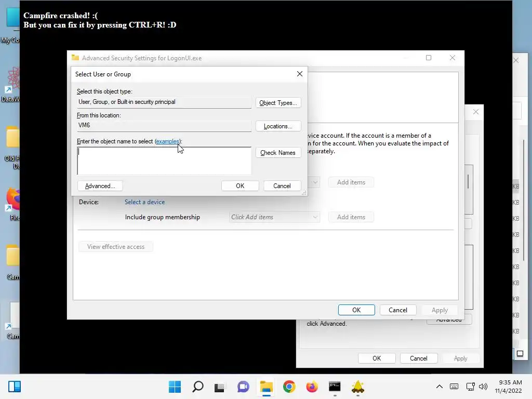Show hidden system tray icons

coord(439,387)
